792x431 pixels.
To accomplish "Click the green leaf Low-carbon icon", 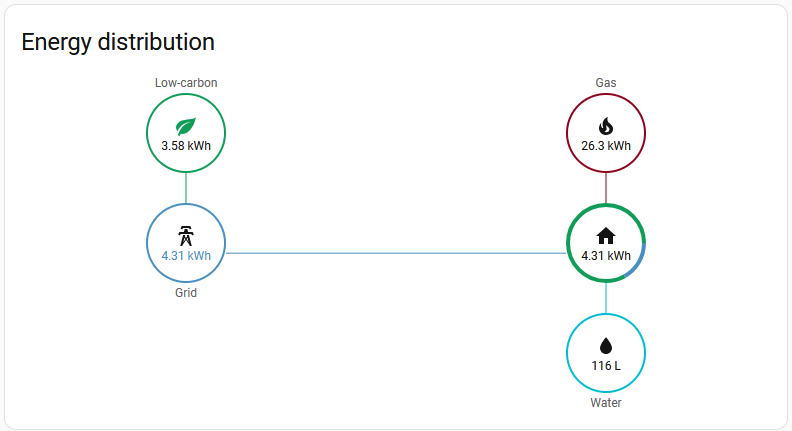I will [186, 126].
